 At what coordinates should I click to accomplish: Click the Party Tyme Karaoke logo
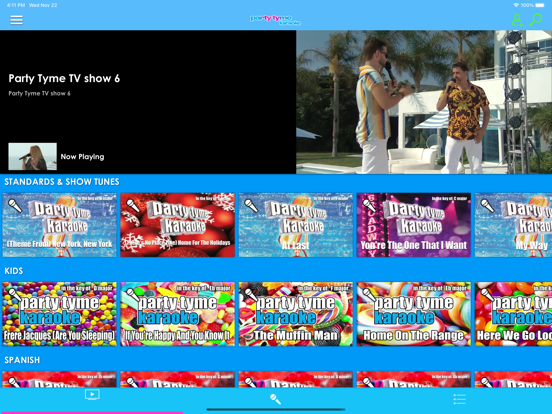coord(275,20)
